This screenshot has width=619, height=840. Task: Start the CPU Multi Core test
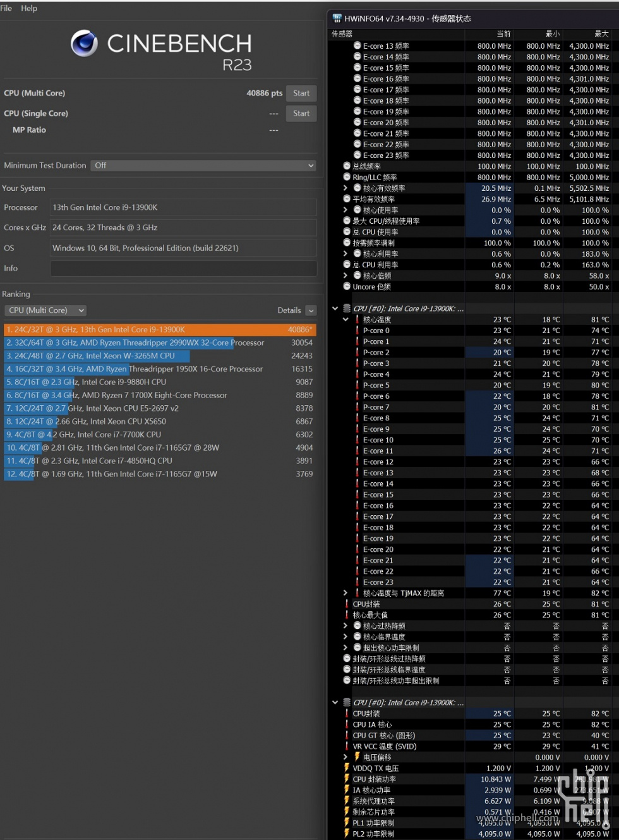click(x=301, y=94)
